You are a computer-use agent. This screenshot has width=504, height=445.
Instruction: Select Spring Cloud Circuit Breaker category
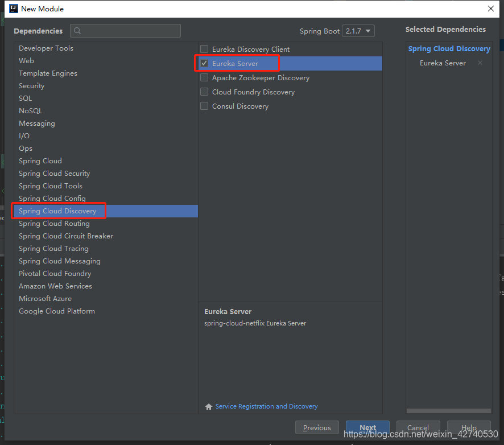pyautogui.click(x=106, y=236)
